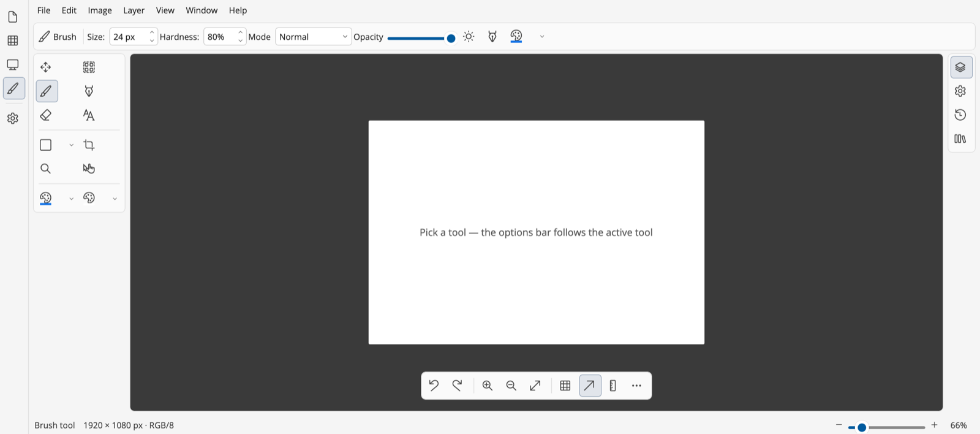The image size is (980, 434).
Task: Expand the background color chevron in tool panel
Action: (115, 199)
